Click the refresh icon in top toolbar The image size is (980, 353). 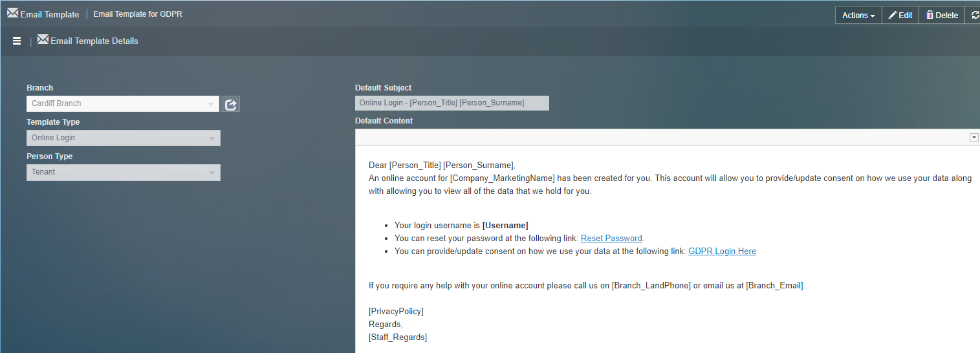[x=975, y=15]
